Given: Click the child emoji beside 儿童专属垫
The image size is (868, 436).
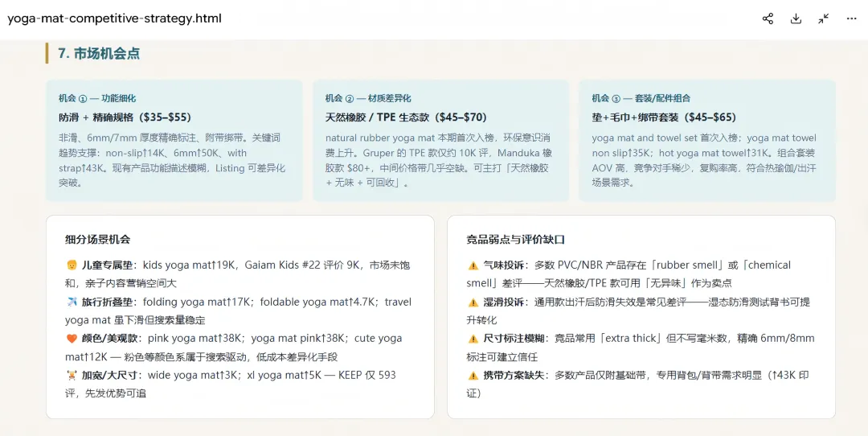Looking at the screenshot, I should 71,265.
